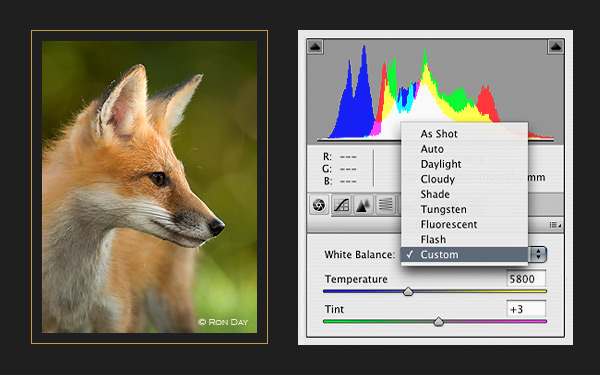The height and width of the screenshot is (375, 600).
Task: Click the White Balance label
Action: [359, 254]
